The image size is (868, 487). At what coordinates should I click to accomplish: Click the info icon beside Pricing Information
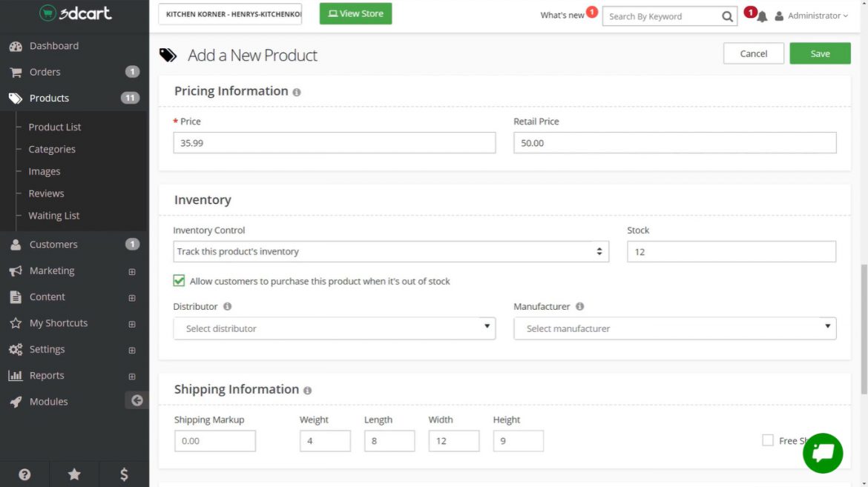coord(297,93)
